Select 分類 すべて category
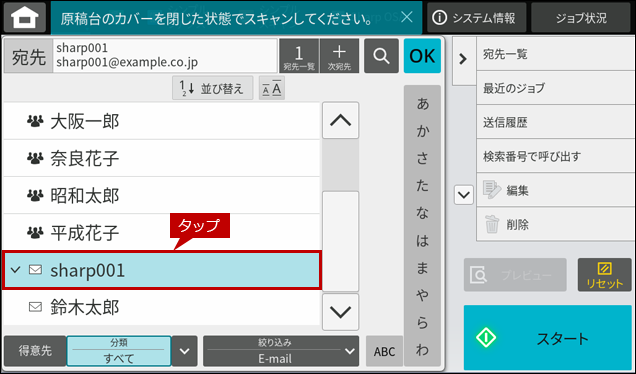636x374 pixels. pyautogui.click(x=119, y=351)
